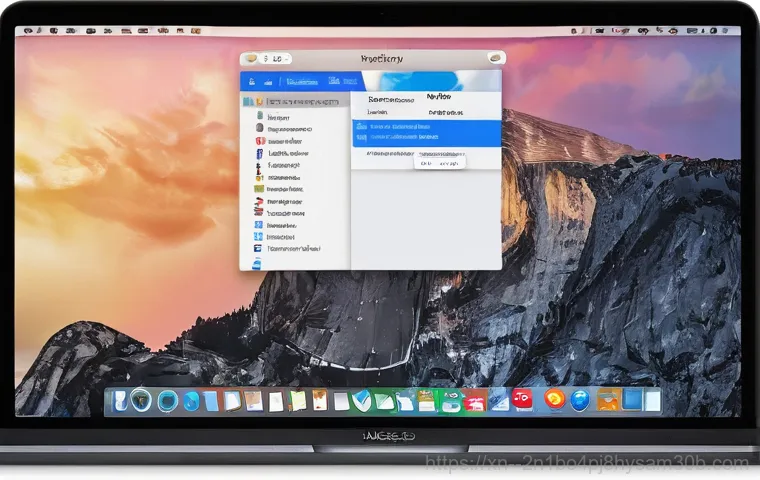Select the gray highlighted top row in sidebar
Image resolution: width=760 pixels, height=480 pixels.
click(295, 102)
